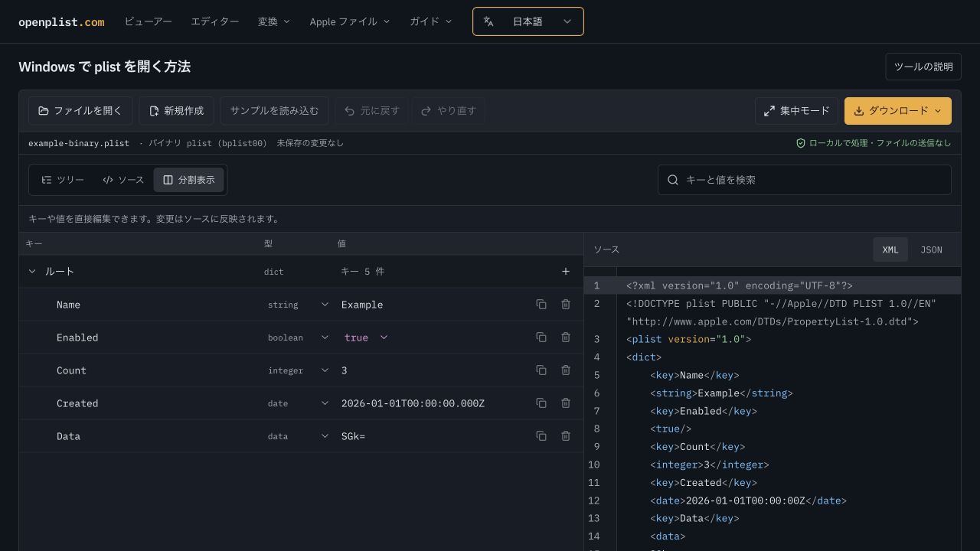Click the openplist.com logo
The height and width of the screenshot is (551, 980).
61,22
